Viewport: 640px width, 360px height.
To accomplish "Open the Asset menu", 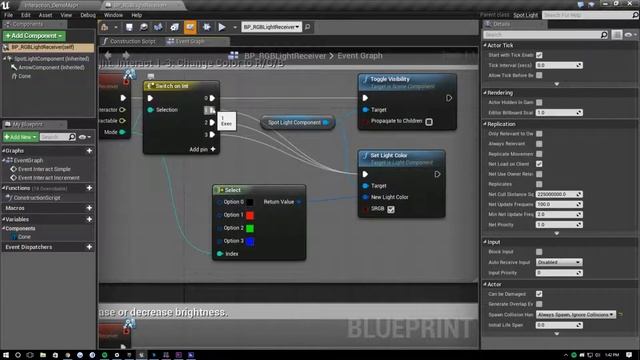I will tap(45, 15).
